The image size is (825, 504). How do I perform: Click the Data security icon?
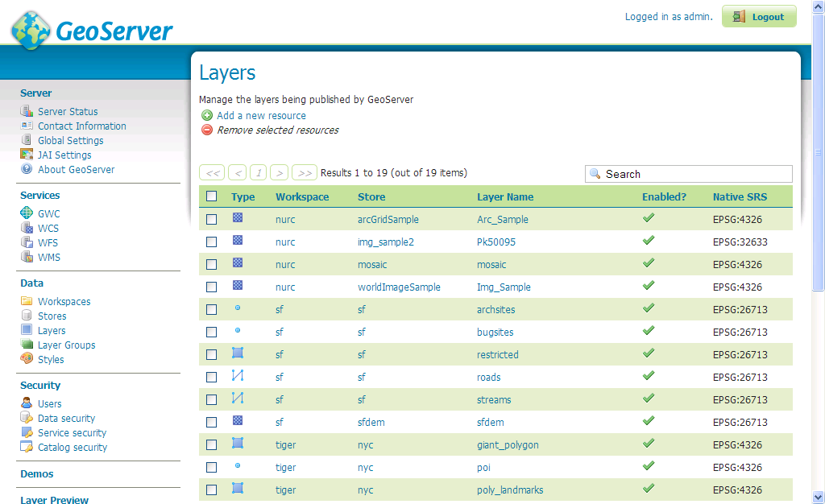(27, 417)
